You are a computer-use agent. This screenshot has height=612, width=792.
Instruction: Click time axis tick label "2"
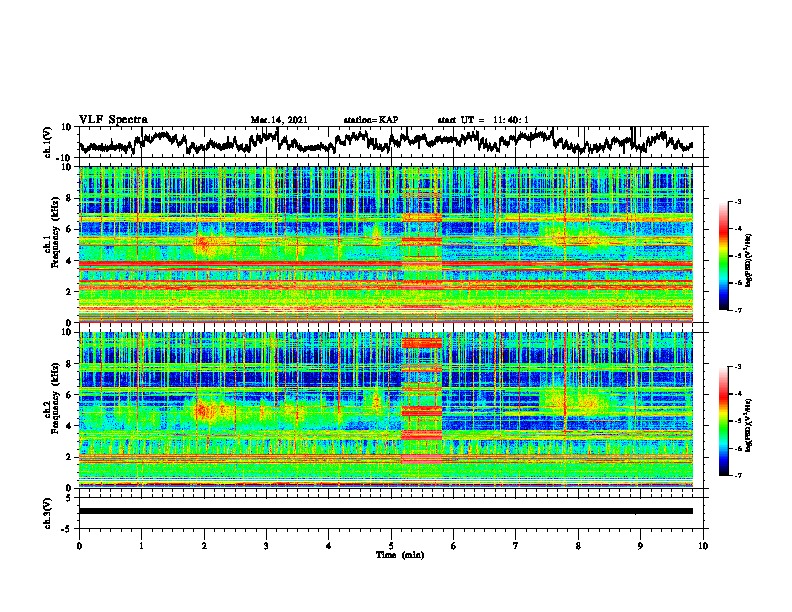point(204,546)
